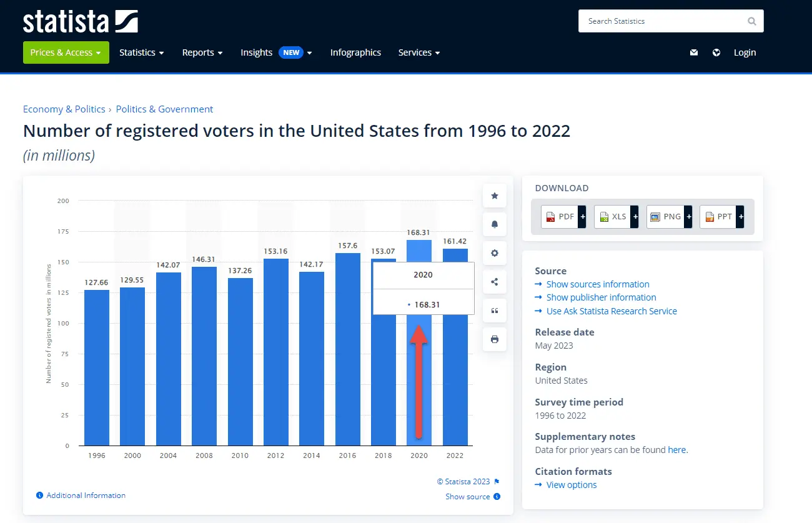Download data as XLS file
The image size is (812, 523).
coord(615,217)
